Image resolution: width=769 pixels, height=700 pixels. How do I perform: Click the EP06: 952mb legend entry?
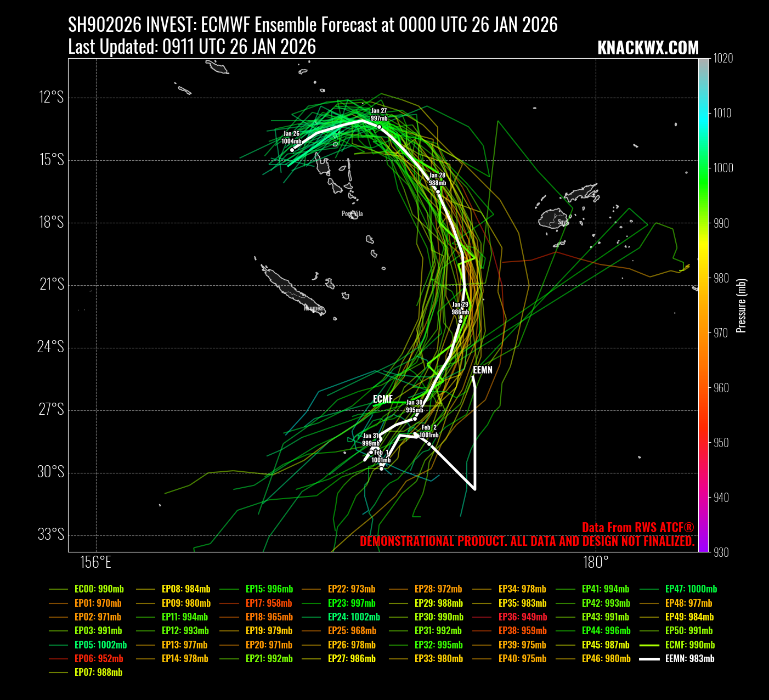(x=99, y=659)
